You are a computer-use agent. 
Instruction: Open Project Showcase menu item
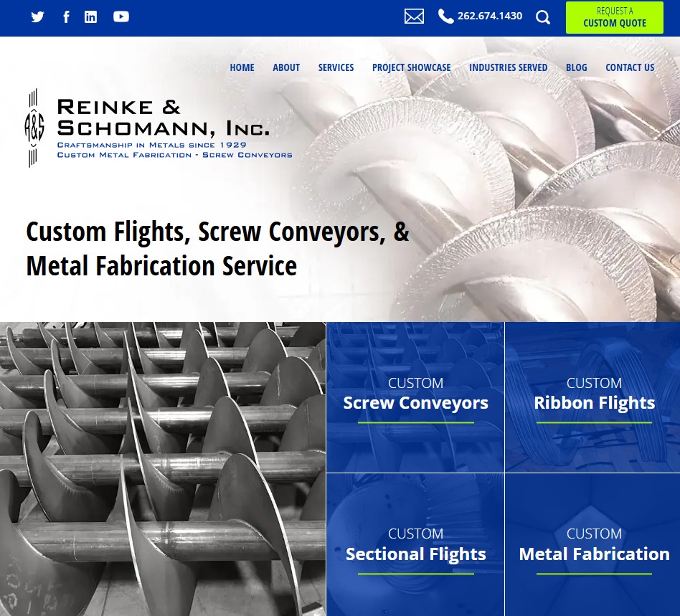(412, 67)
